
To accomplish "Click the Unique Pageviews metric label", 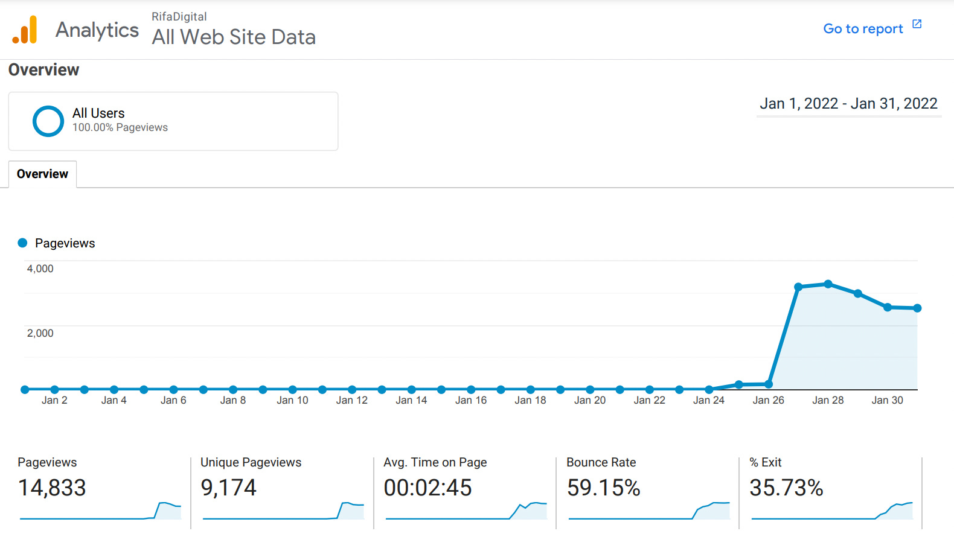I will (251, 462).
